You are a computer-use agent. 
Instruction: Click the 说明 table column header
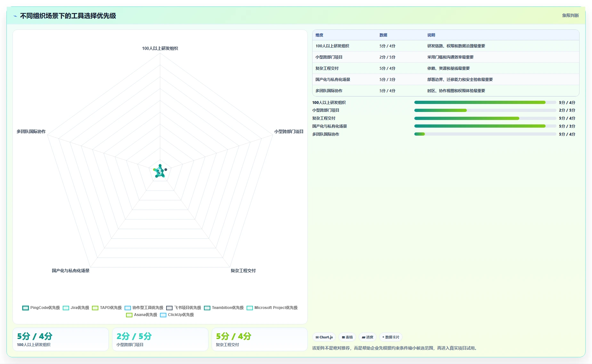431,35
